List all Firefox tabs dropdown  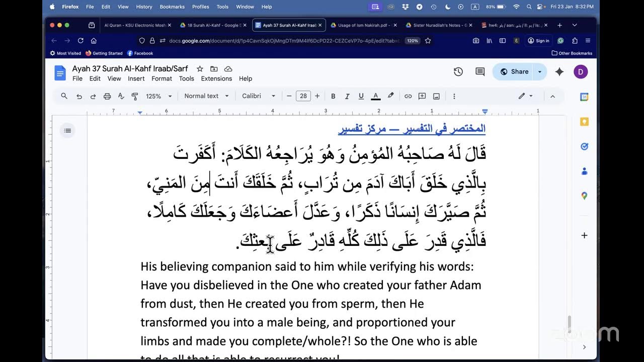coord(574,25)
